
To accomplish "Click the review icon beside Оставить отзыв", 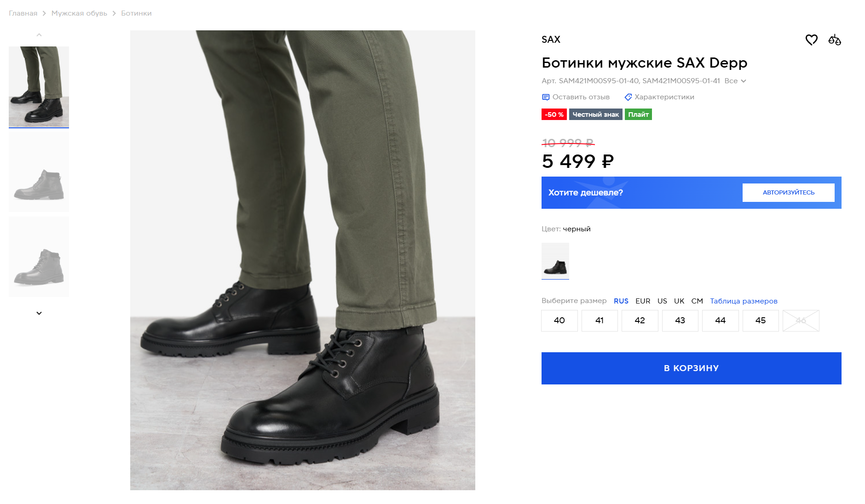I will click(x=546, y=97).
